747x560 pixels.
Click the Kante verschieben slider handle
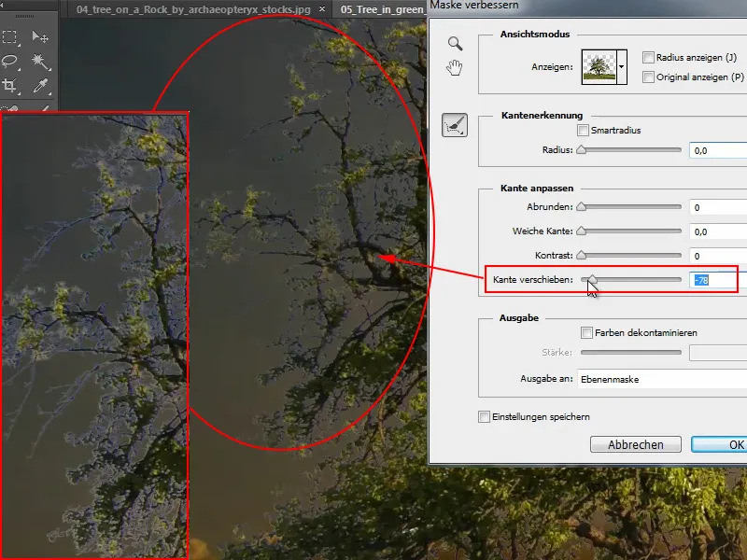[x=592, y=279]
